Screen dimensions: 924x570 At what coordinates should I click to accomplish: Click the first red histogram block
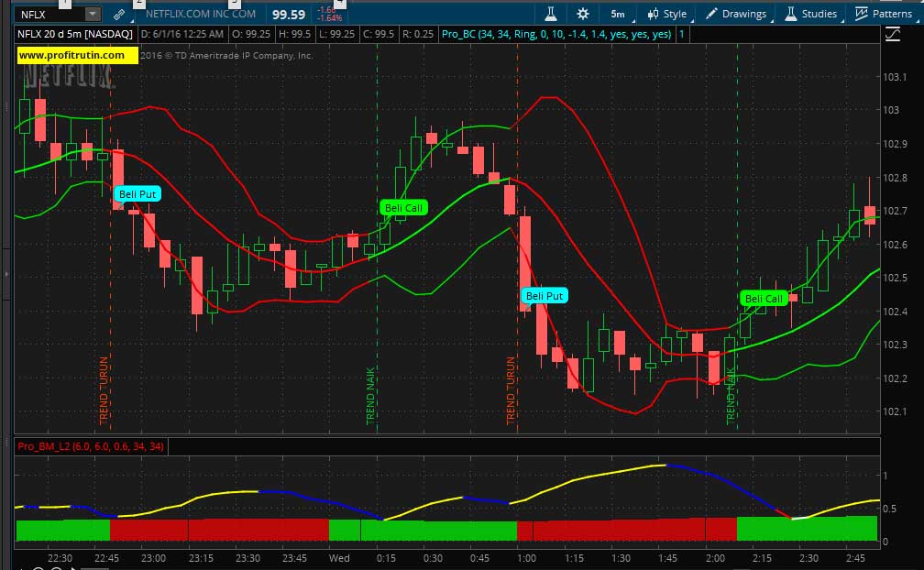149,530
